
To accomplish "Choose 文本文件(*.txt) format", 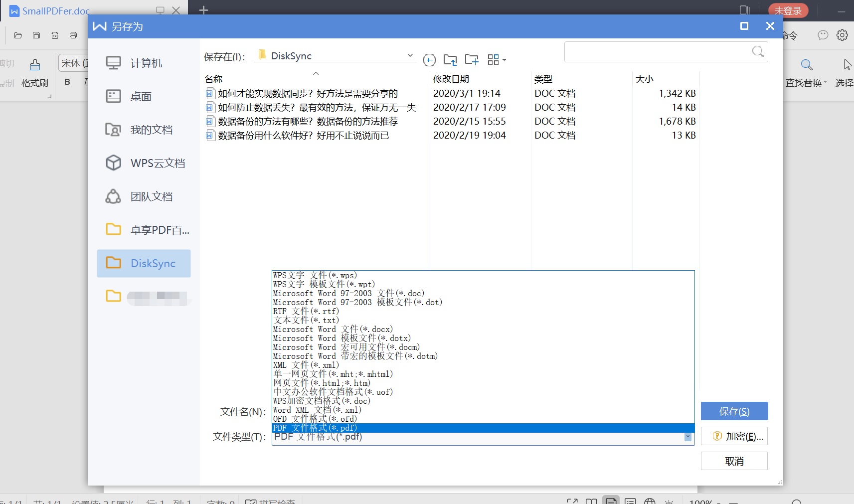I will pyautogui.click(x=483, y=320).
